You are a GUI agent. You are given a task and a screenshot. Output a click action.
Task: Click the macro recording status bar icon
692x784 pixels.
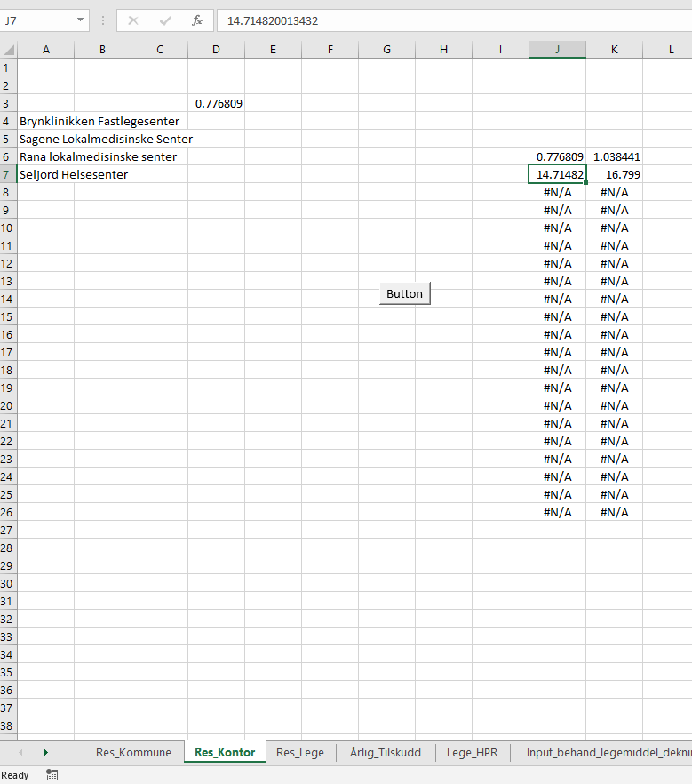52,775
